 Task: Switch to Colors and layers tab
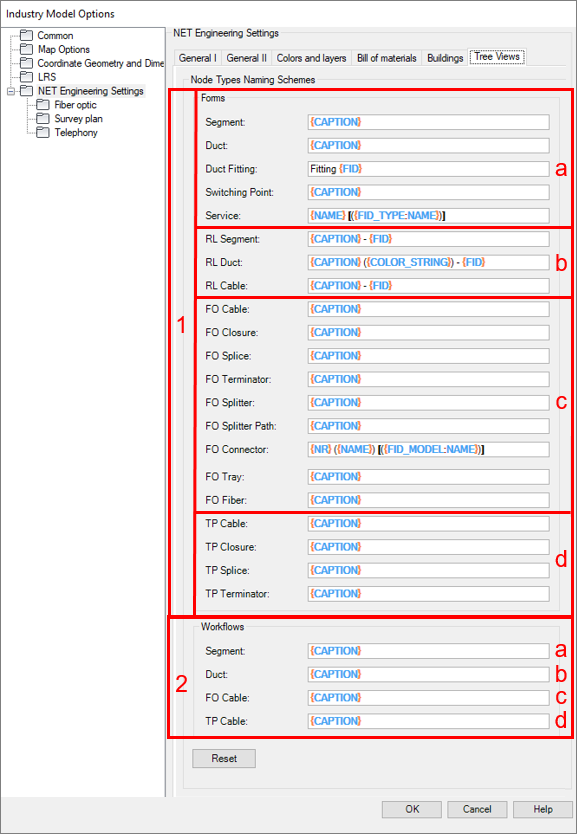[x=311, y=58]
